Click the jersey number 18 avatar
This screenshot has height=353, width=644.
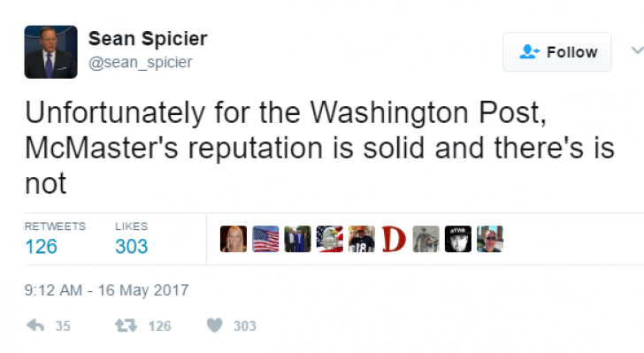tap(362, 239)
